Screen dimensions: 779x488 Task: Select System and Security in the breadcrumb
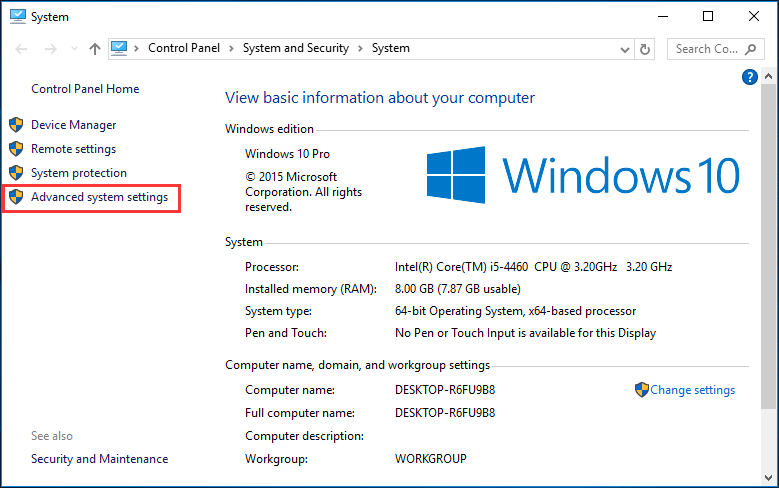tap(296, 48)
